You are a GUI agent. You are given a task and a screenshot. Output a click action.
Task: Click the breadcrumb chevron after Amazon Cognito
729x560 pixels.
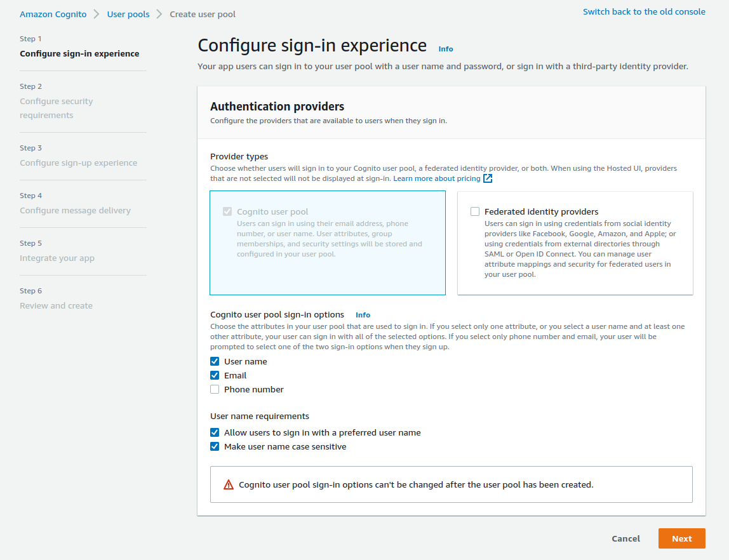click(97, 14)
